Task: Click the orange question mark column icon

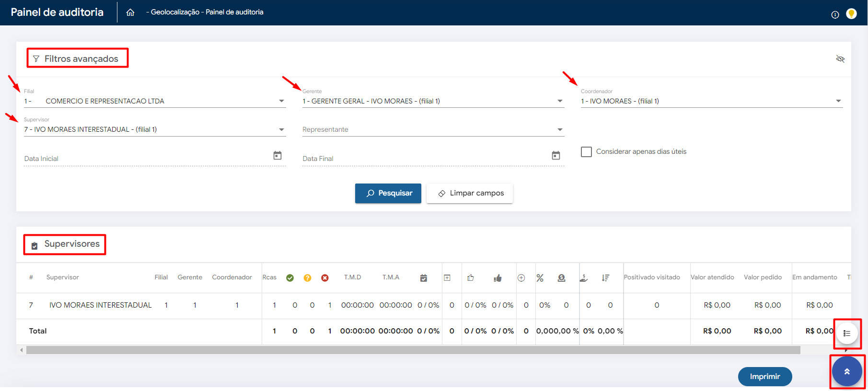Action: point(307,278)
